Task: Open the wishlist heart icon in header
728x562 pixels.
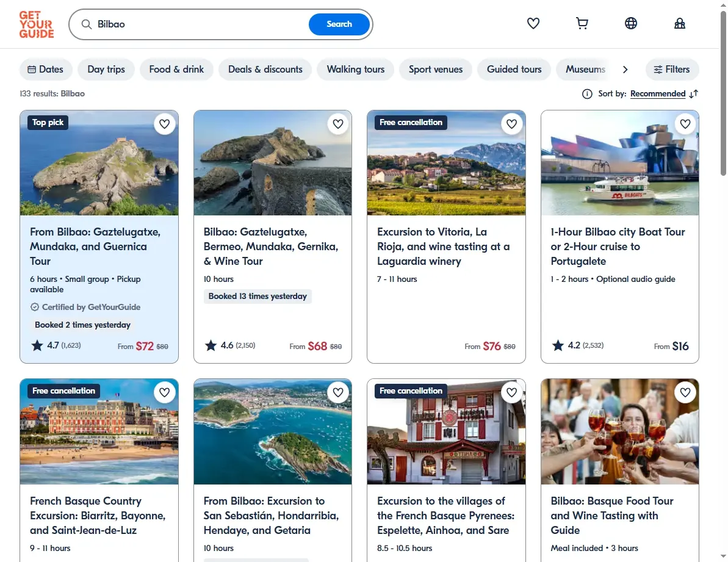Action: [533, 23]
